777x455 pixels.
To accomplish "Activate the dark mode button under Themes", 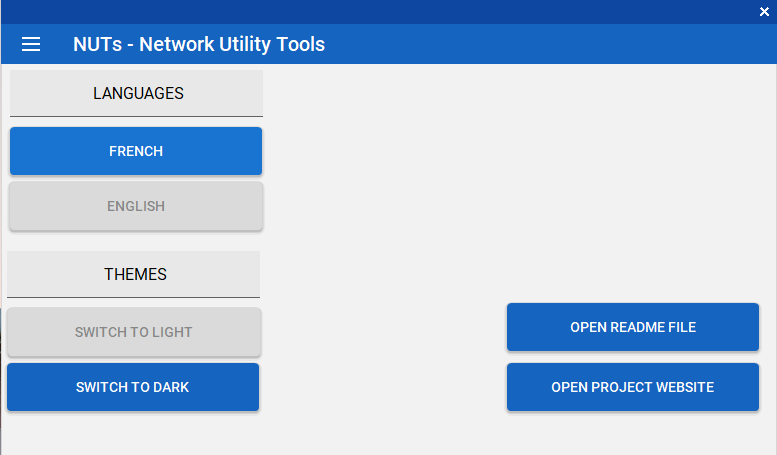I will point(133,387).
